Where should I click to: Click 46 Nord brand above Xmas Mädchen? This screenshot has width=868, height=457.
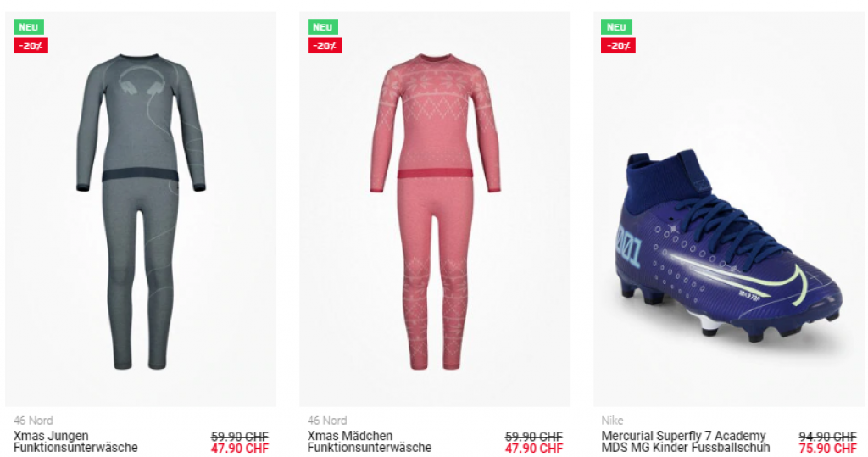tap(327, 421)
